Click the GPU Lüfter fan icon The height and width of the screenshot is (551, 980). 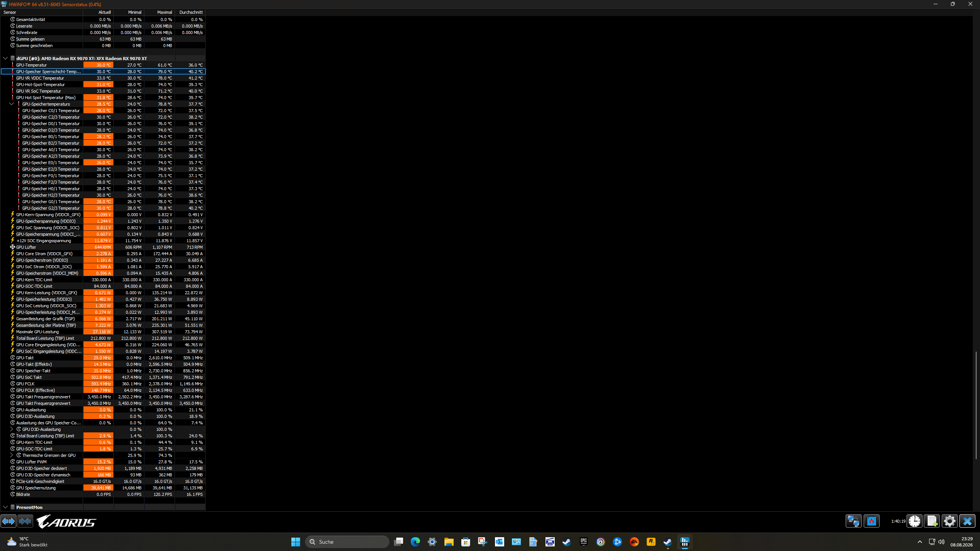pyautogui.click(x=13, y=247)
